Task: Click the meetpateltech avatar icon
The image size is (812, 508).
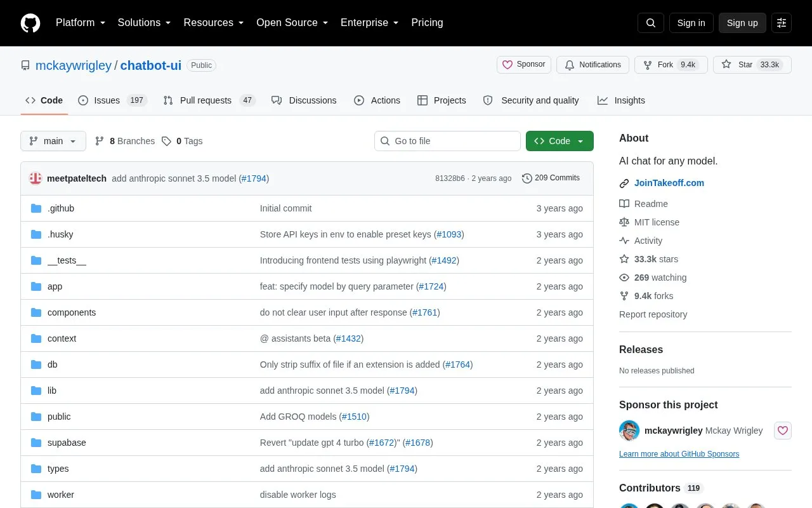Action: pyautogui.click(x=36, y=178)
